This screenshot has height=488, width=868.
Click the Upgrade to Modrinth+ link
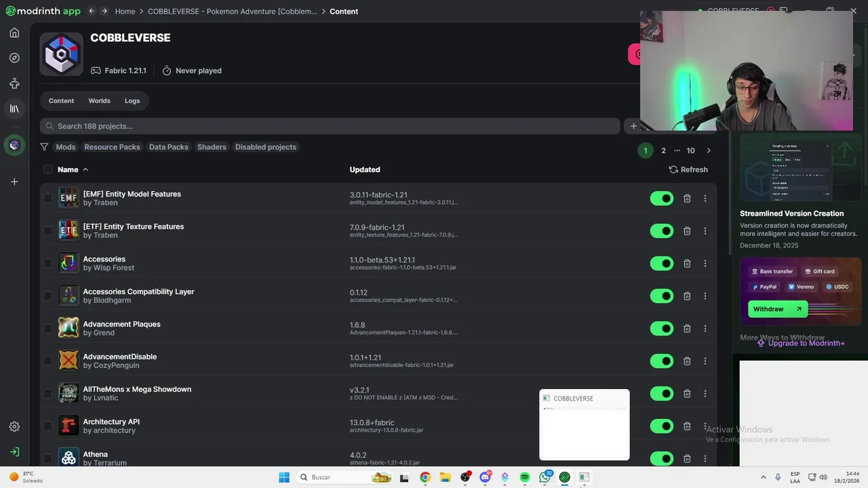801,343
